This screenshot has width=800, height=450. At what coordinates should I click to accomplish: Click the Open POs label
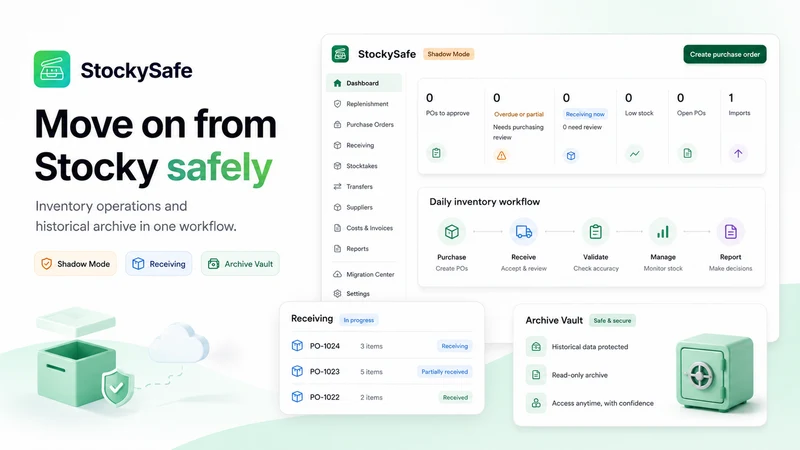(691, 113)
